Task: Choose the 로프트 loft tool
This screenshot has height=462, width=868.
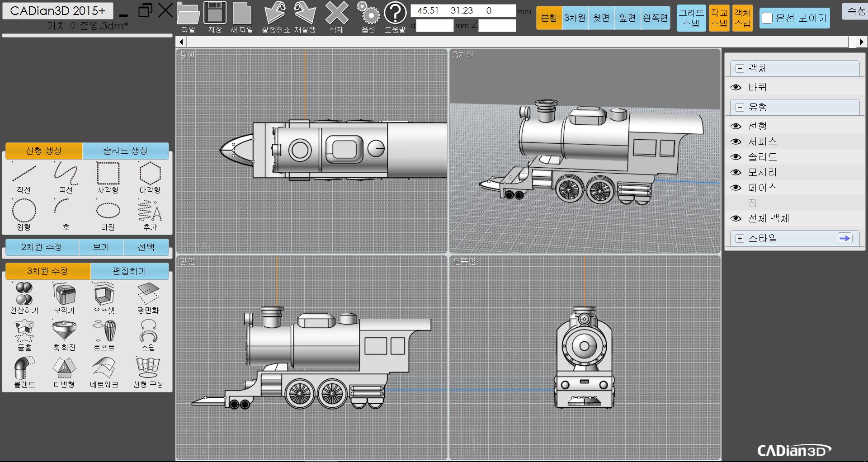Action: (104, 331)
